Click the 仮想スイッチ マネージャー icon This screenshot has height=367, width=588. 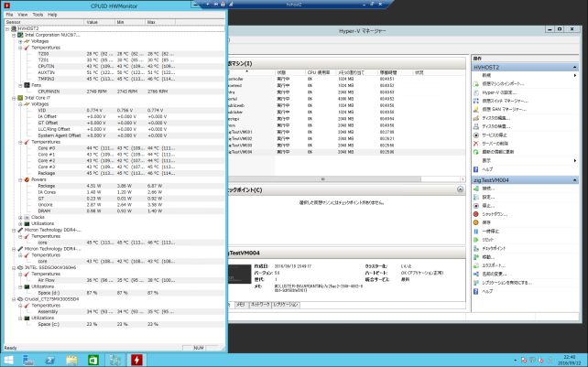point(476,101)
